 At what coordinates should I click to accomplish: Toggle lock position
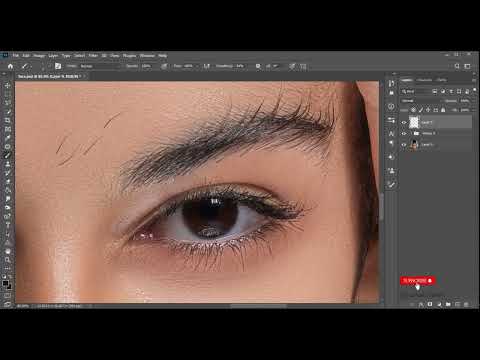coord(428,110)
